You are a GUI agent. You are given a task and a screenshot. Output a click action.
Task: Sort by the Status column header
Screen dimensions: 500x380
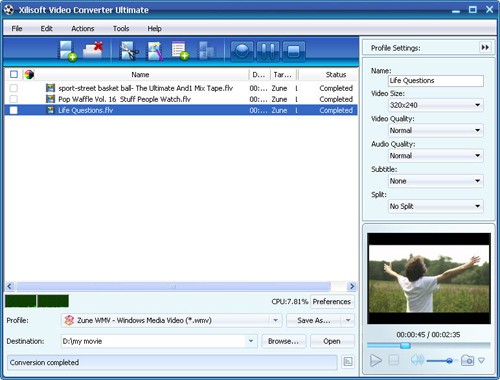[x=336, y=74]
